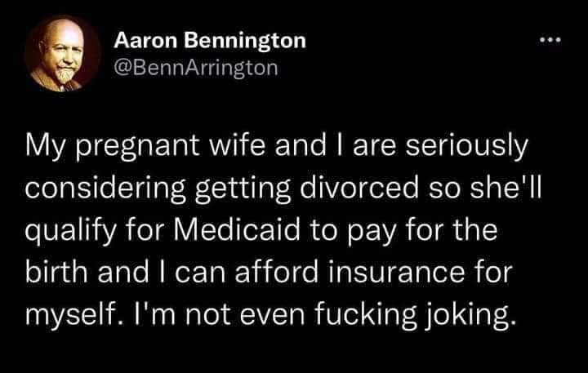Click the @BennArrington handle

[195, 68]
